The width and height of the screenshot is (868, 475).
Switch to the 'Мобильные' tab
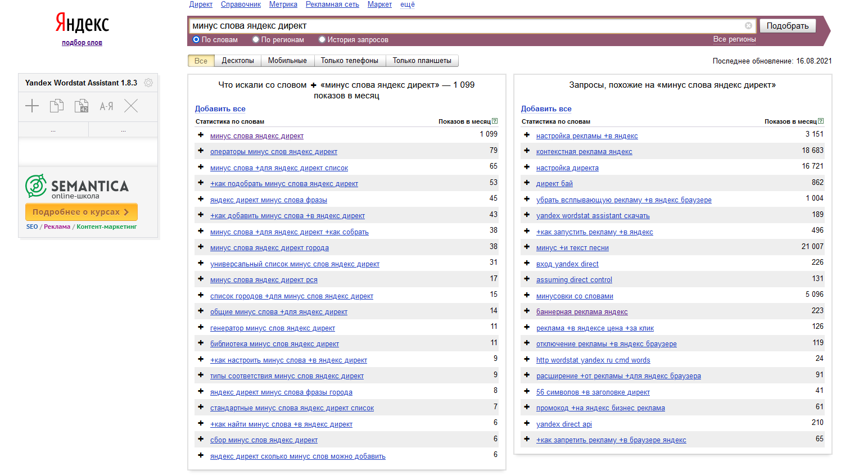tap(287, 61)
